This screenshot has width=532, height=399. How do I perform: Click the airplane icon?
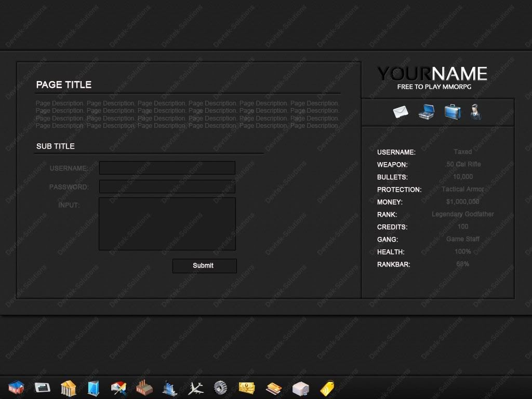[x=195, y=388]
